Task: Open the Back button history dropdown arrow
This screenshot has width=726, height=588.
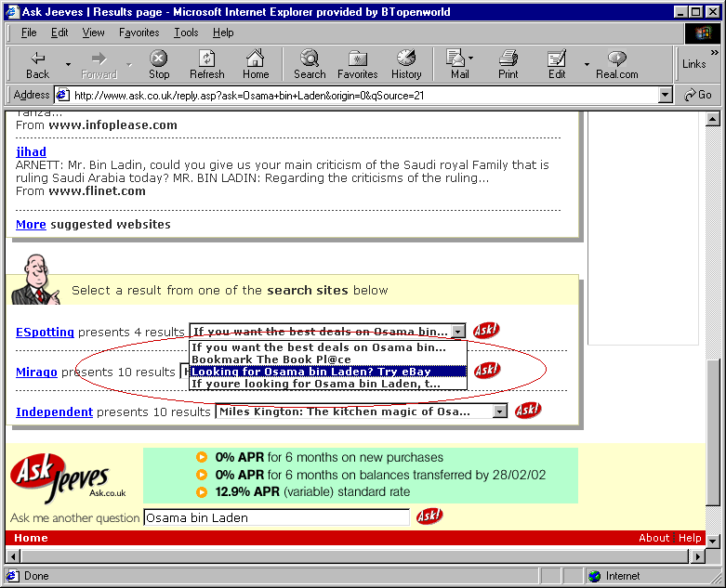Action: click(x=68, y=64)
